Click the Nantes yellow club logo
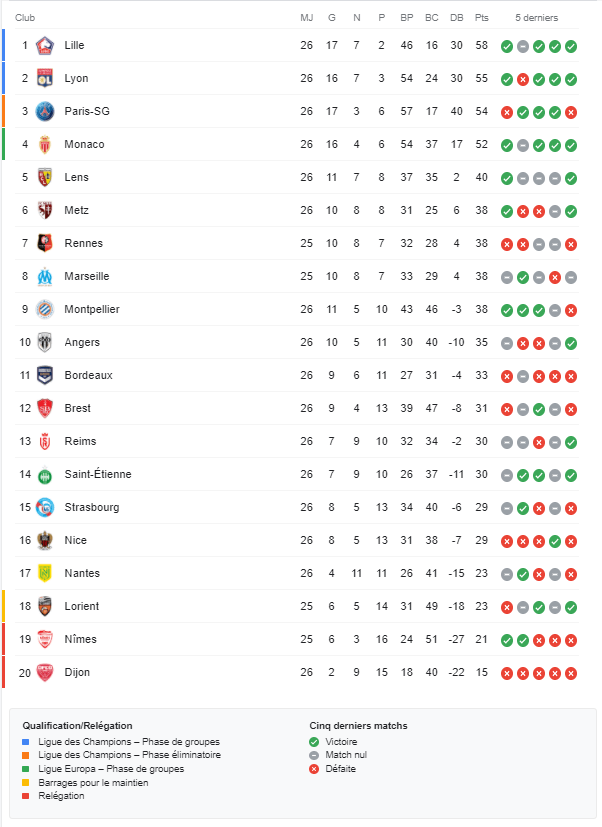Viewport: 602px width, 827px height. pos(45,573)
